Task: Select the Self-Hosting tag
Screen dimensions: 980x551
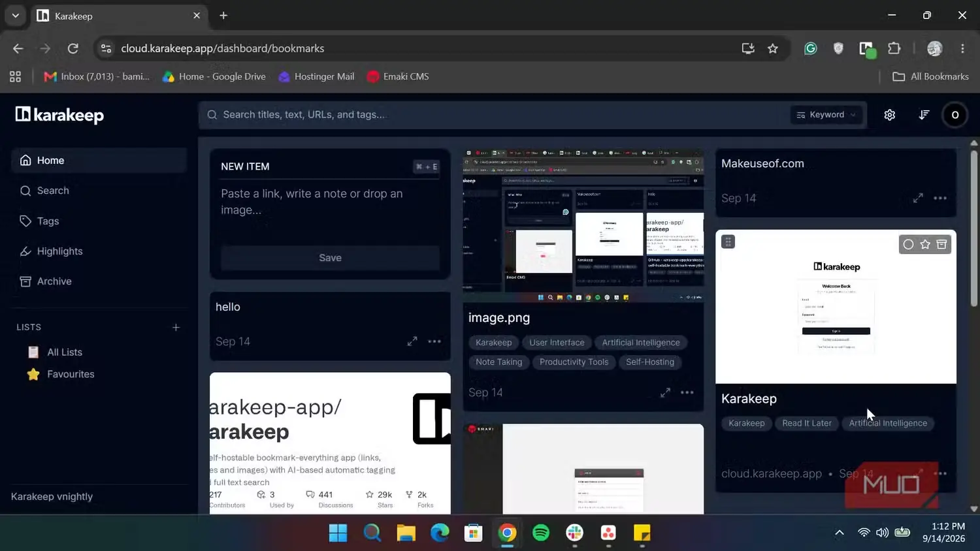Action: 650,362
